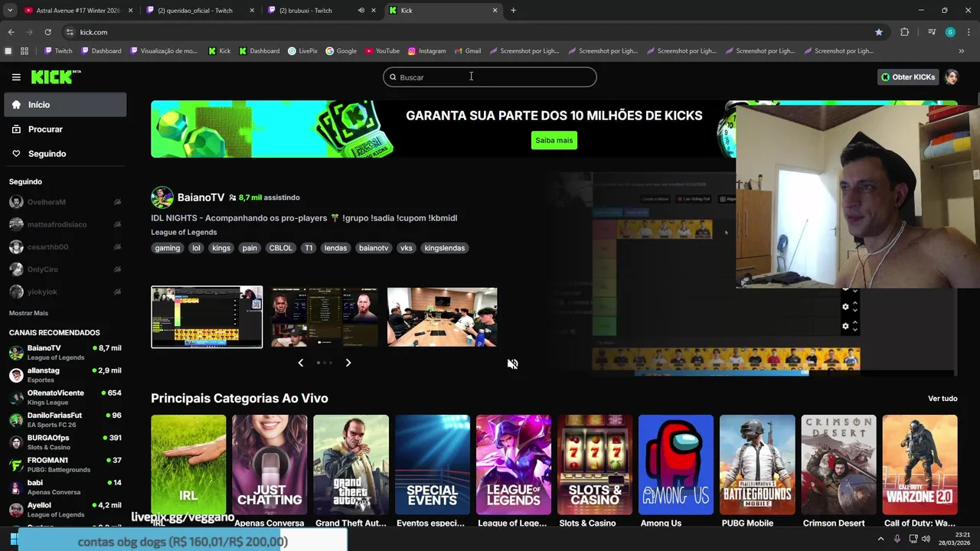
Task: Mute the brubuxi tab audio icon
Action: [361, 11]
